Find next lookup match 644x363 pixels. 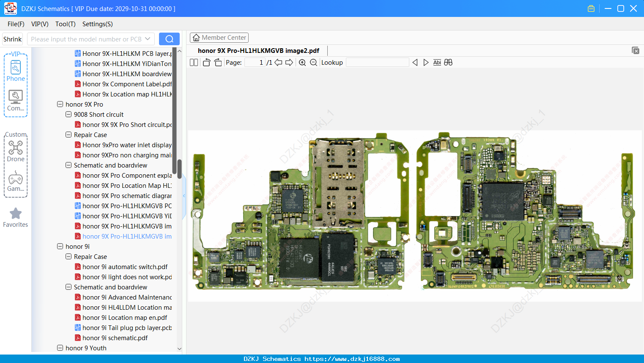[426, 63]
